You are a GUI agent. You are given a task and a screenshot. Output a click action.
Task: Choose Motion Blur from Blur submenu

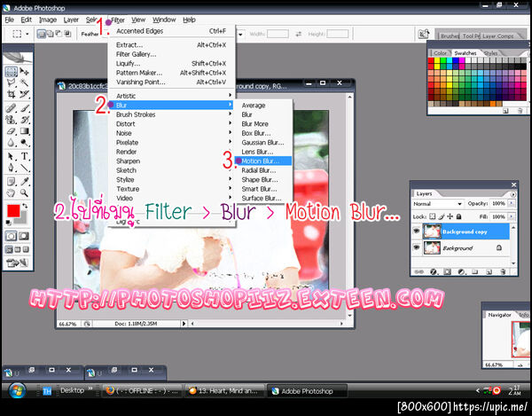pyautogui.click(x=263, y=161)
